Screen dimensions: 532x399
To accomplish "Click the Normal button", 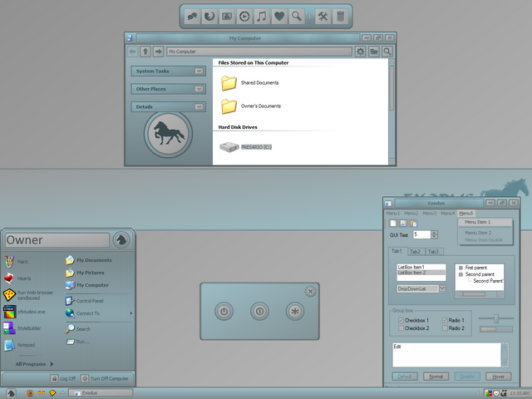I will 436,377.
